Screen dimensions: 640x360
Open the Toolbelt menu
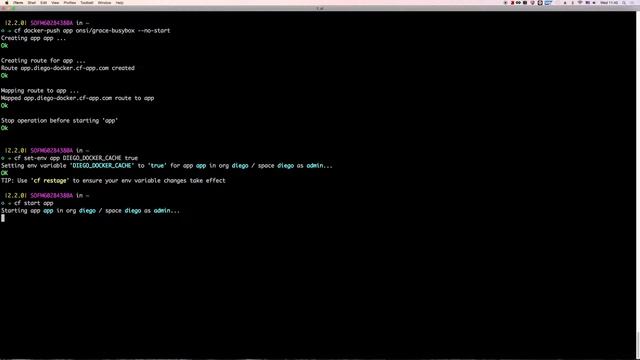[x=87, y=2]
